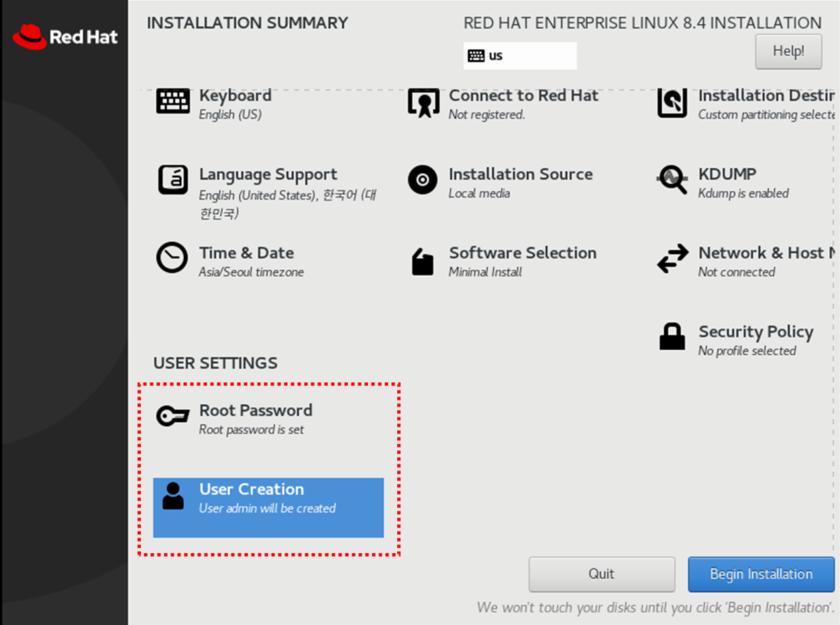This screenshot has width=840, height=625.
Task: Open the 'us' keyboard layout selector
Action: (x=520, y=56)
